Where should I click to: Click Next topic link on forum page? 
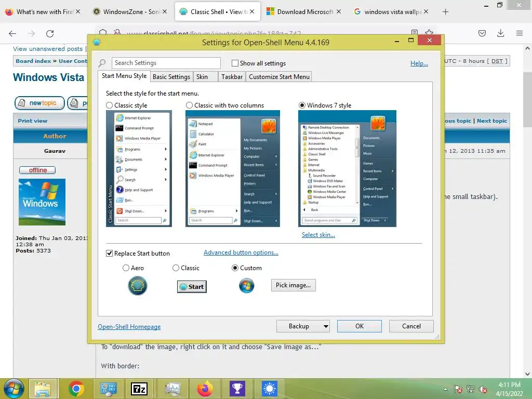(492, 121)
